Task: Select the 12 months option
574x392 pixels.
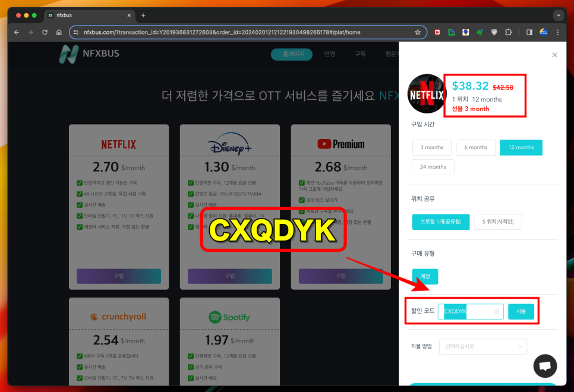Action: (x=521, y=147)
